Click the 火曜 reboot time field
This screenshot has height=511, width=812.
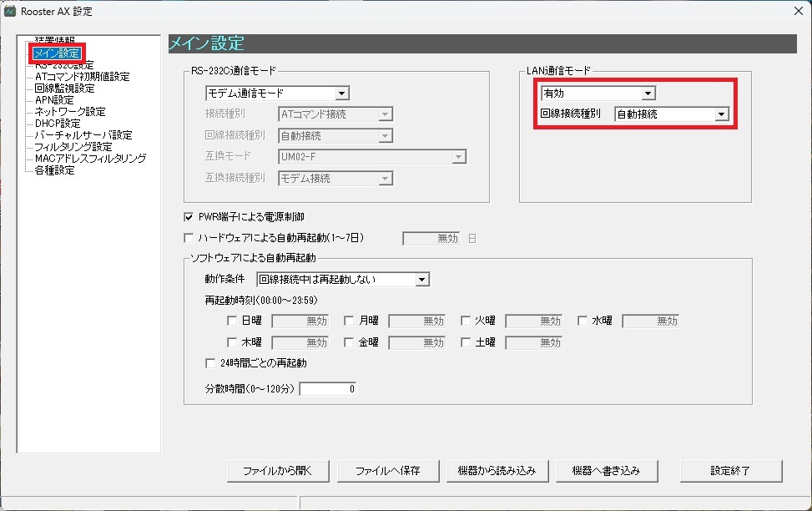click(534, 321)
